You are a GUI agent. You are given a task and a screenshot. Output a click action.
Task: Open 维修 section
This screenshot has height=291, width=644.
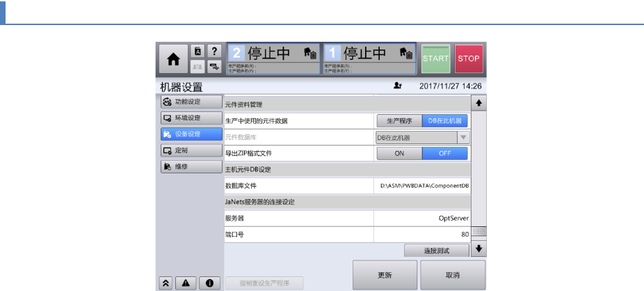[x=191, y=167]
